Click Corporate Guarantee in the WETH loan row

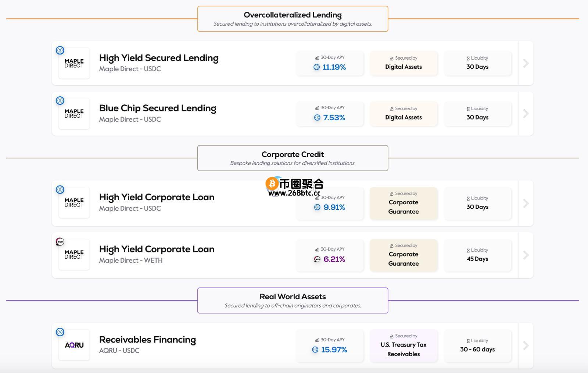[404, 259]
